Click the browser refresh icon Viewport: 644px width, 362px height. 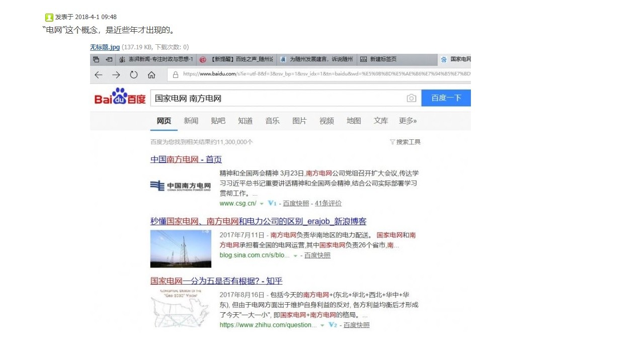pyautogui.click(x=134, y=74)
